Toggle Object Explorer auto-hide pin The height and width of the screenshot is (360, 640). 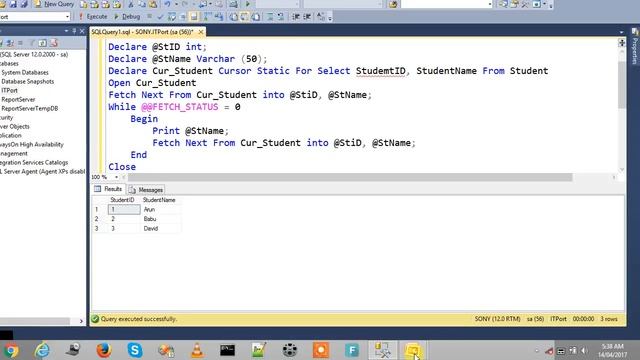74,31
